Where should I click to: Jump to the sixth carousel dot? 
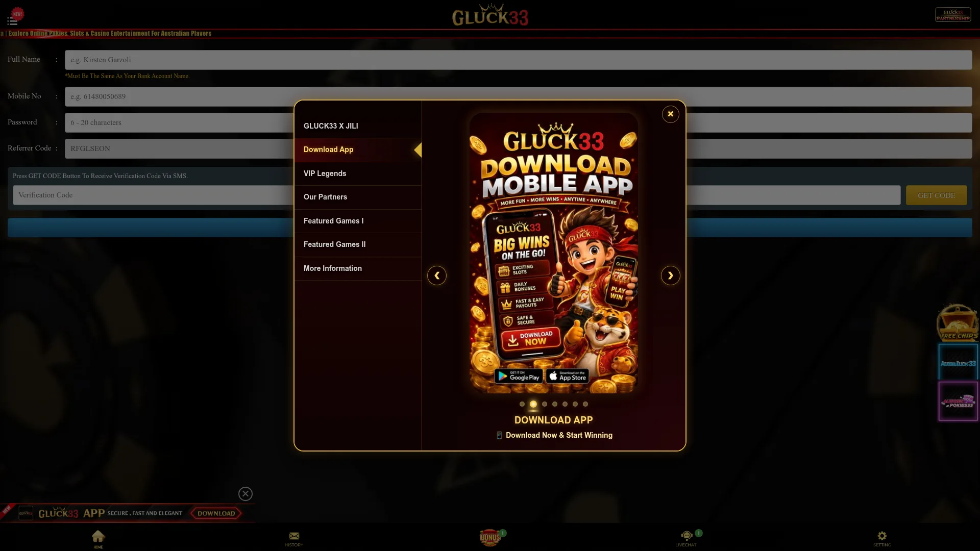point(575,404)
